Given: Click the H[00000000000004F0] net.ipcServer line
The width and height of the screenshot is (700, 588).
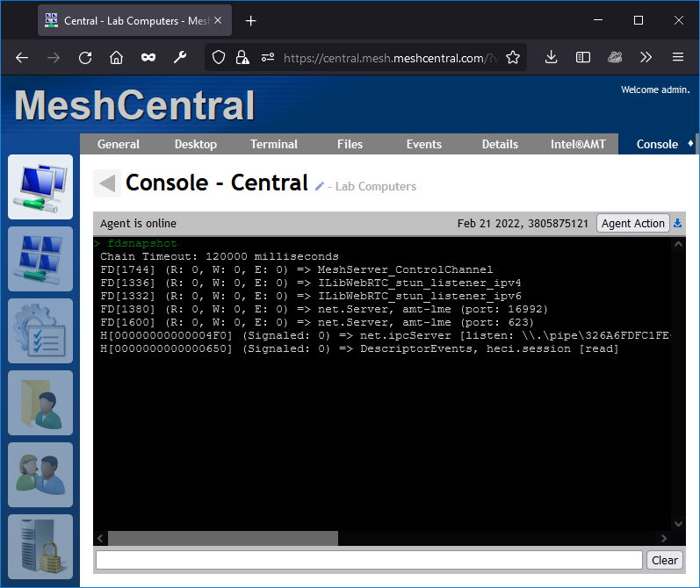Looking at the screenshot, I should point(385,335).
